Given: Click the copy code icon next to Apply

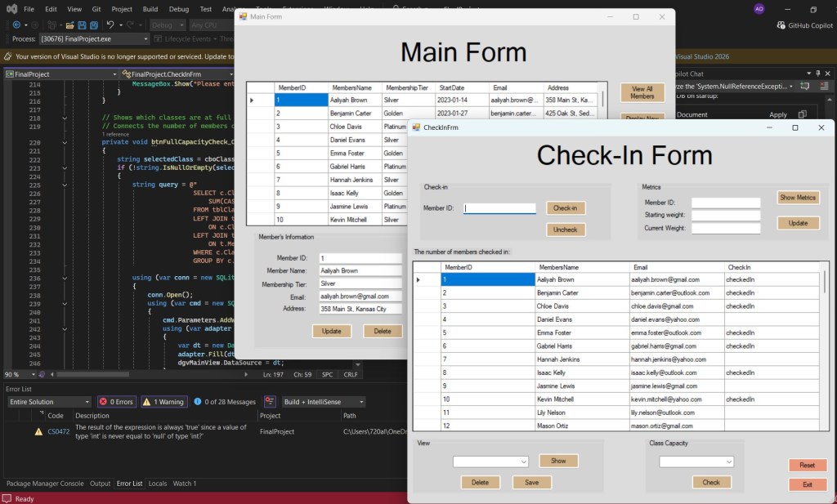Looking at the screenshot, I should coord(802,114).
